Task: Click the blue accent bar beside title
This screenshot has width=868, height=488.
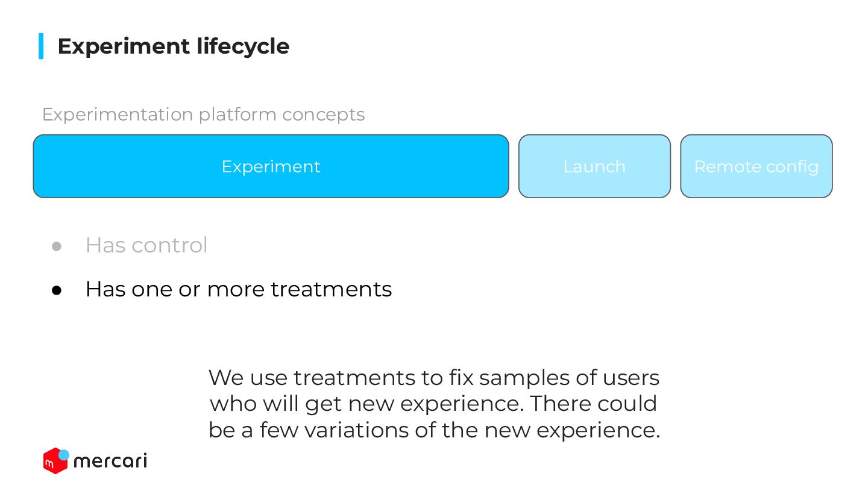Action: [x=41, y=46]
